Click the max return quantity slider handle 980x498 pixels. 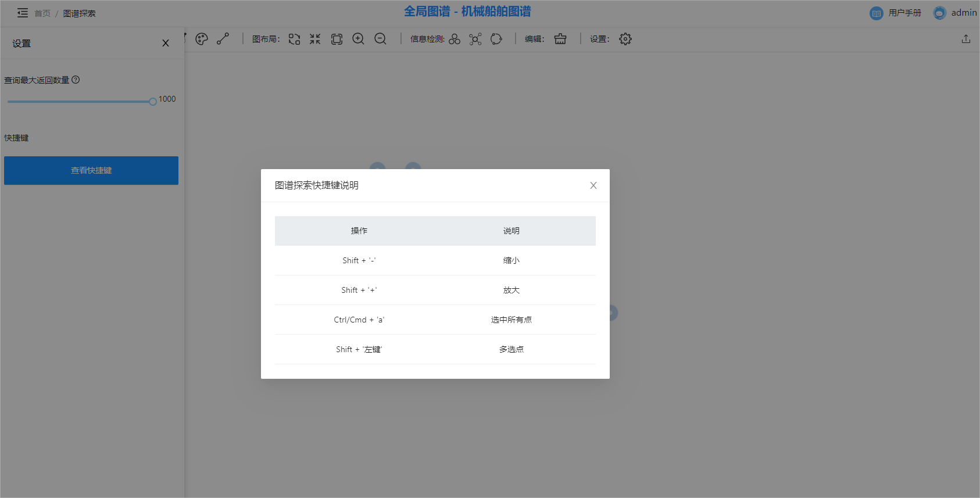point(153,102)
